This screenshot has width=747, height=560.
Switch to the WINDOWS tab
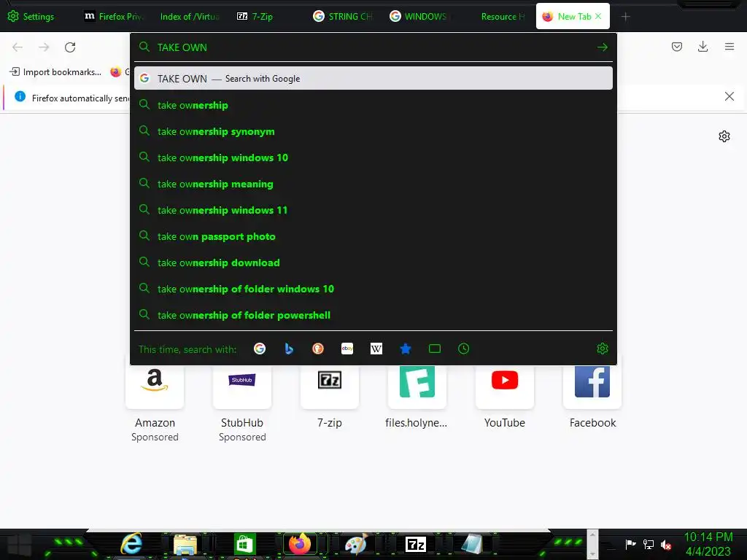pyautogui.click(x=418, y=16)
